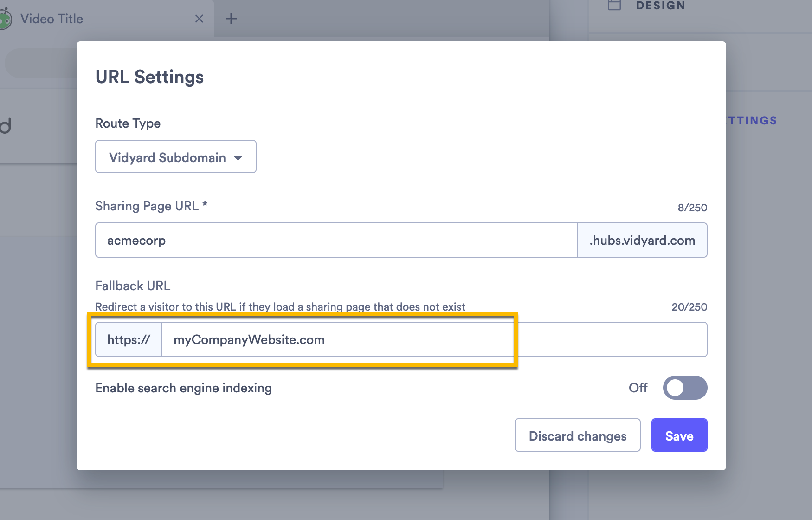
Task: Save the URL settings
Action: [x=679, y=435]
